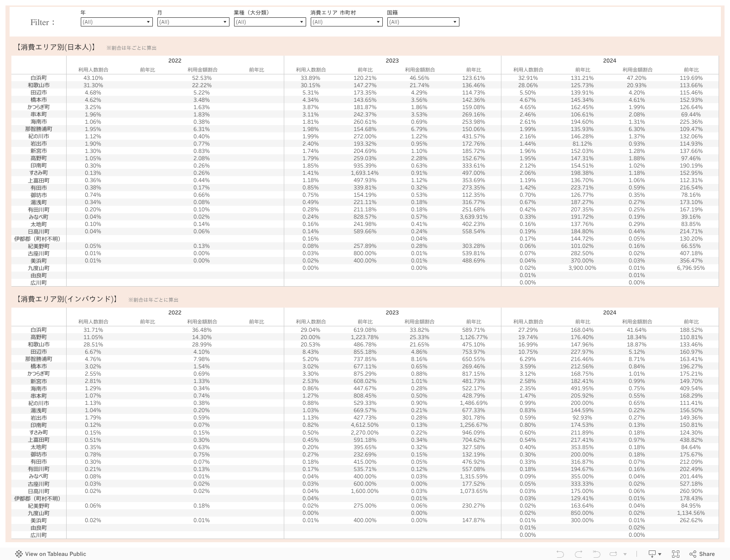Click the 2,270.00% value in すさみ町 row
The image size is (730, 560).
point(365,433)
